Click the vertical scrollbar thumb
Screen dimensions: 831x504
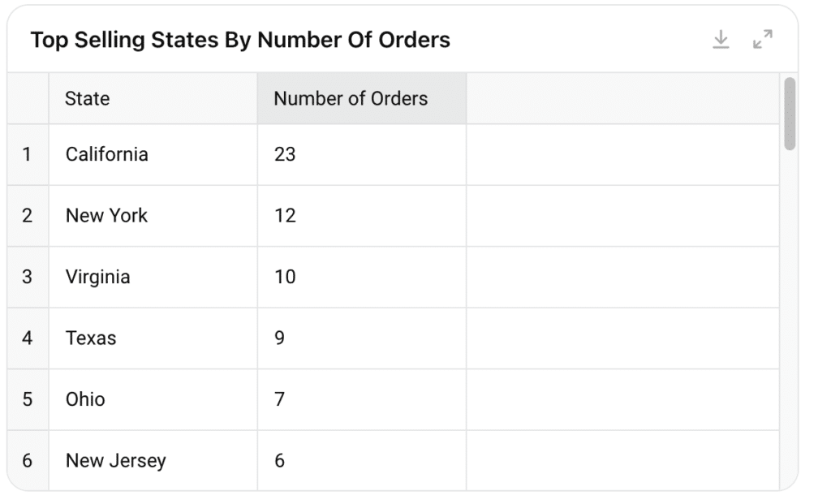[790, 114]
